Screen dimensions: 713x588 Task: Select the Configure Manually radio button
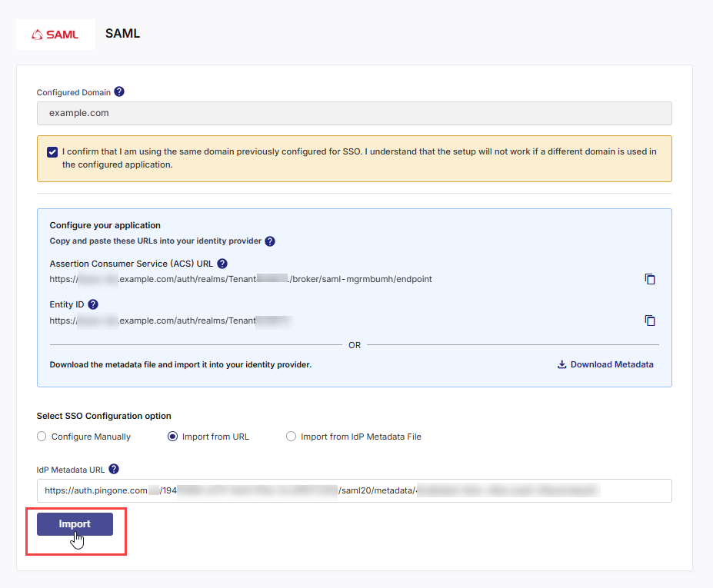coord(42,436)
